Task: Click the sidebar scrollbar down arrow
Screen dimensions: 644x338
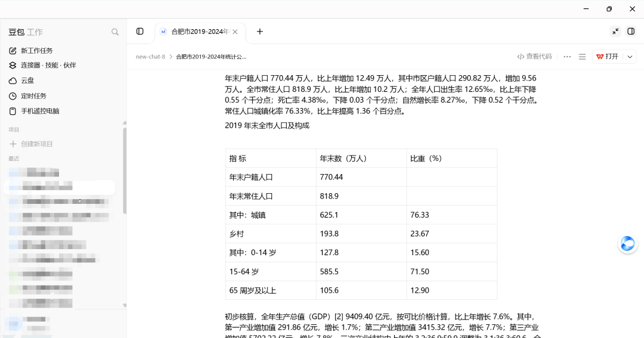Action: coord(125,305)
